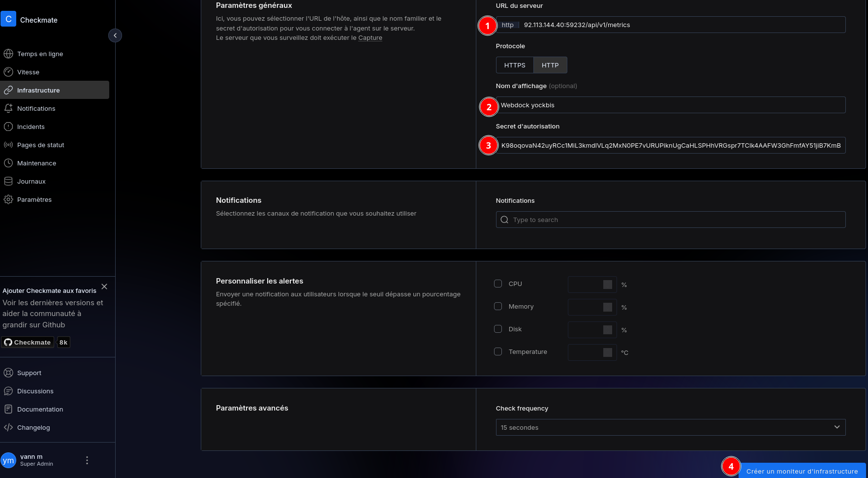Go to Maintenance in the sidebar

[x=36, y=163]
